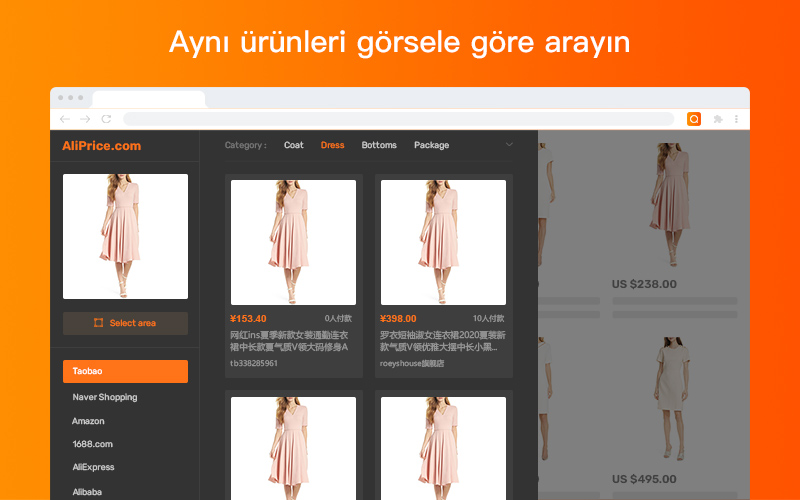800x500 pixels.
Task: Choose Naver Shopping as search source
Action: coord(105,397)
